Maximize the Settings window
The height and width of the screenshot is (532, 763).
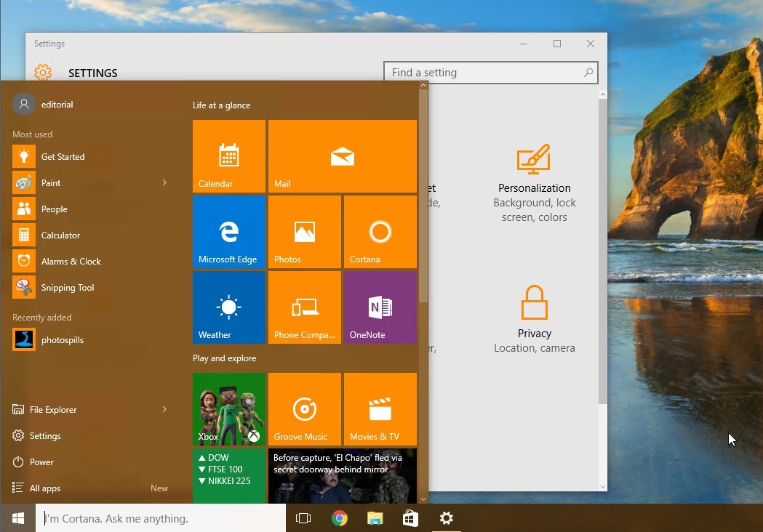tap(557, 44)
